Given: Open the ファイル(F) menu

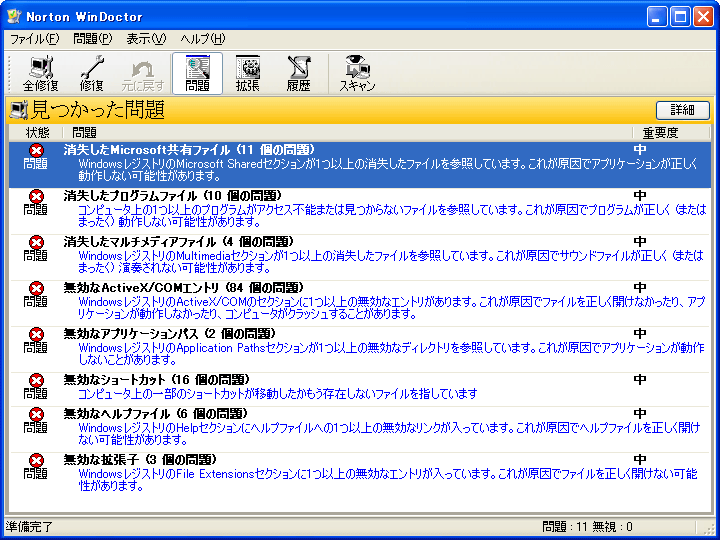Looking at the screenshot, I should (x=35, y=39).
